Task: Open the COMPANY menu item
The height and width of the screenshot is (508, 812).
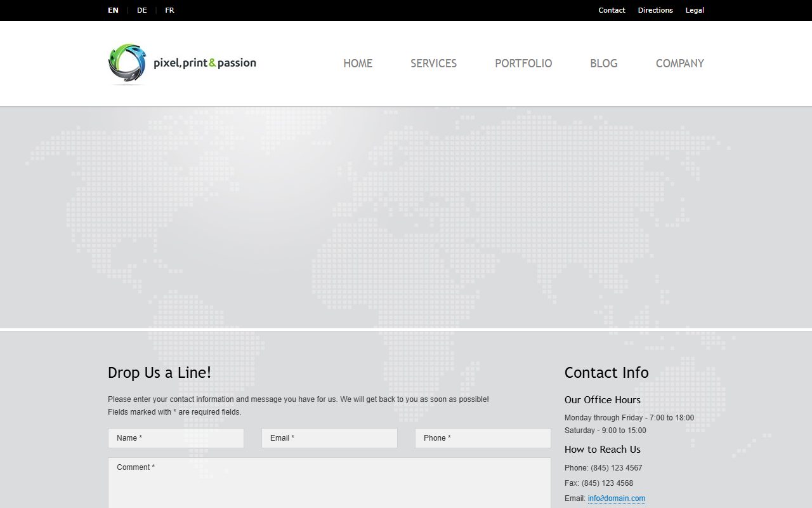Action: [x=679, y=63]
